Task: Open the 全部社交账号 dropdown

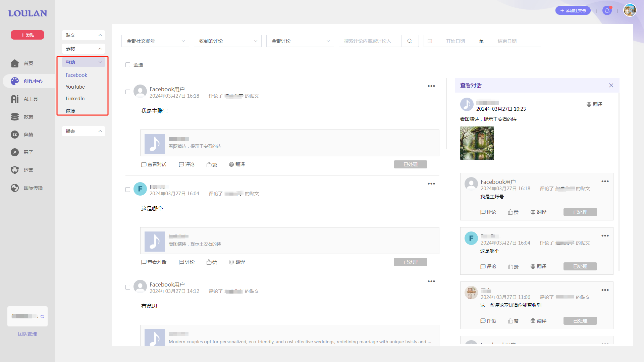Action: [x=155, y=41]
